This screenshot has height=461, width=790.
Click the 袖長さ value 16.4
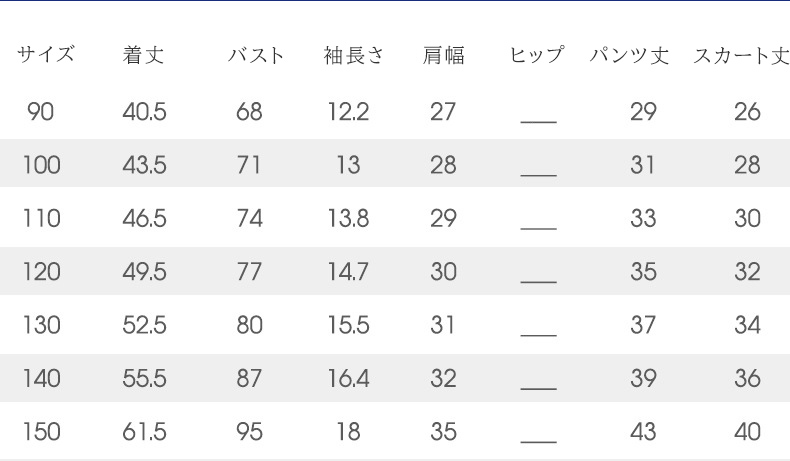pos(348,379)
